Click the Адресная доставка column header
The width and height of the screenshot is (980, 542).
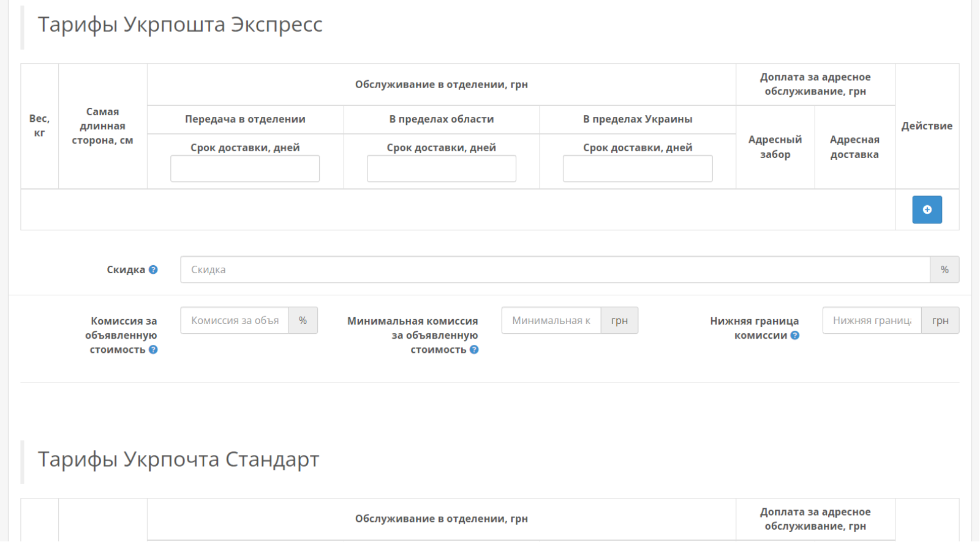click(854, 147)
